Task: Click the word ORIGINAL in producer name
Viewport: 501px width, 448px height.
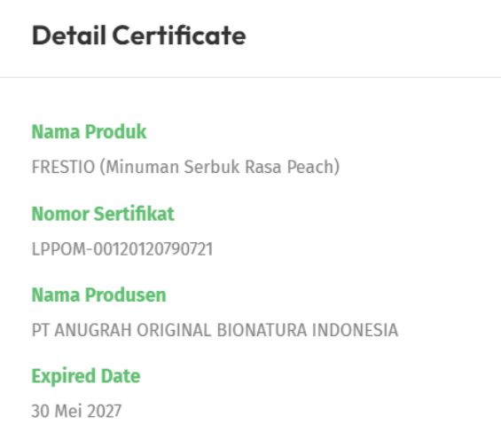Action: (x=174, y=330)
